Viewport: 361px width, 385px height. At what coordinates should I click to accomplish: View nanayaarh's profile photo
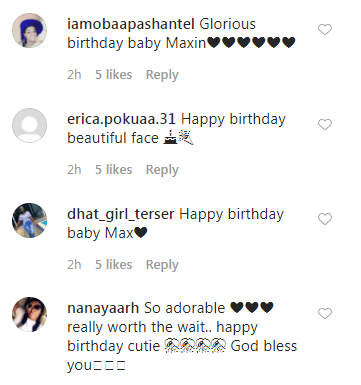29,314
